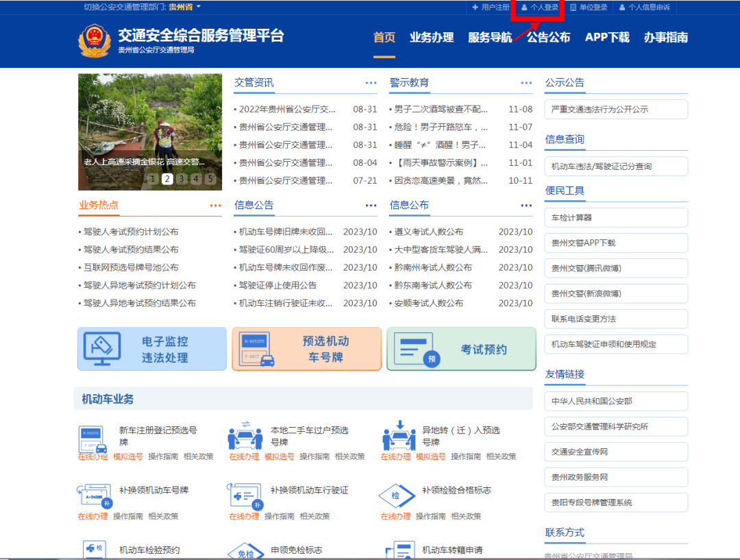The width and height of the screenshot is (740, 560).
Task: Click the 本地二手车过户预选号牌 icon
Action: tap(245, 435)
